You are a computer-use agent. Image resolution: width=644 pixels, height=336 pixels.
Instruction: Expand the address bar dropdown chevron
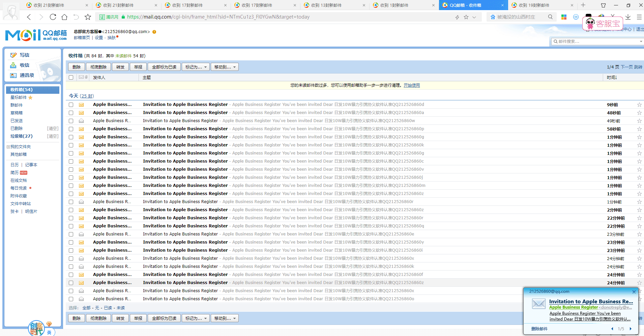[x=474, y=17]
